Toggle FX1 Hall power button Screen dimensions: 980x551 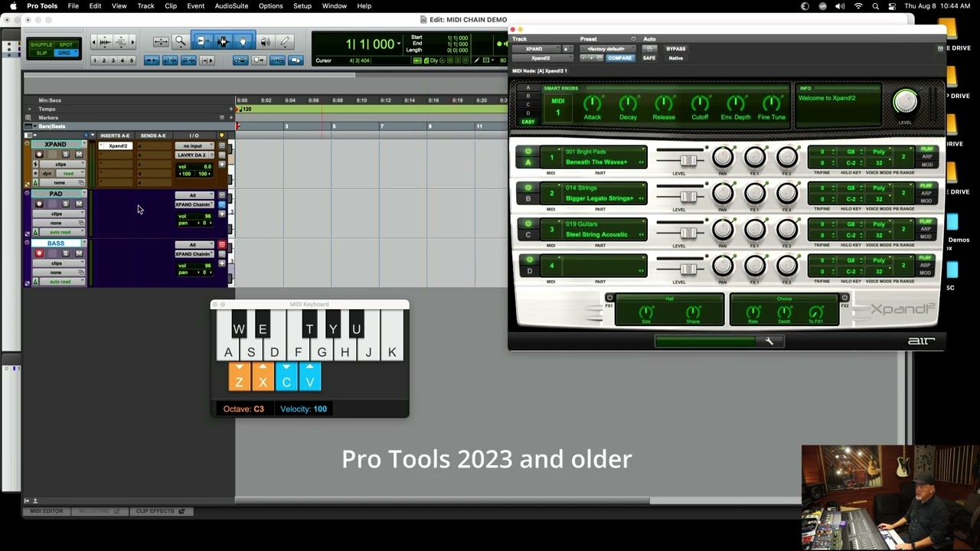(609, 298)
